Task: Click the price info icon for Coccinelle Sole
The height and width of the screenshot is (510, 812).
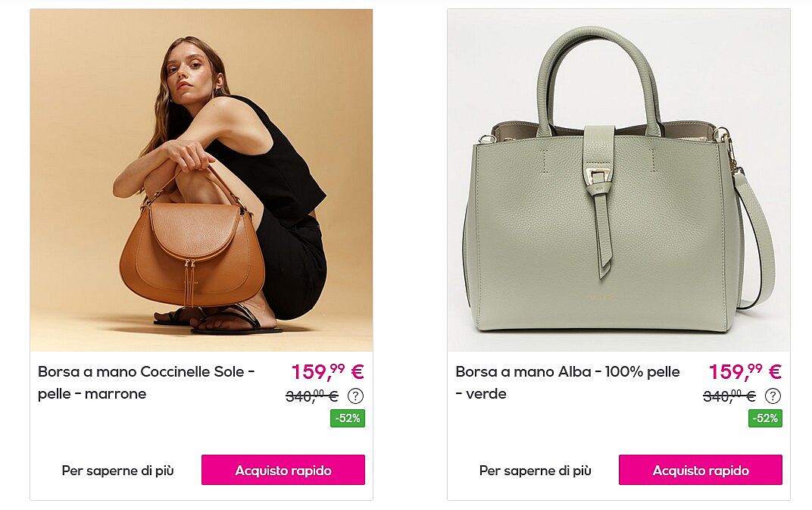Action: (355, 396)
